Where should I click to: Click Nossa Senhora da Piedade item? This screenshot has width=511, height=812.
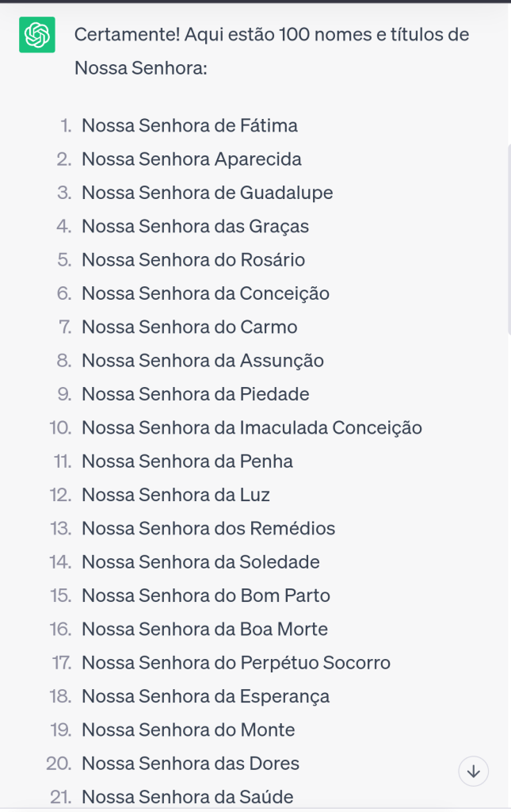pos(195,394)
